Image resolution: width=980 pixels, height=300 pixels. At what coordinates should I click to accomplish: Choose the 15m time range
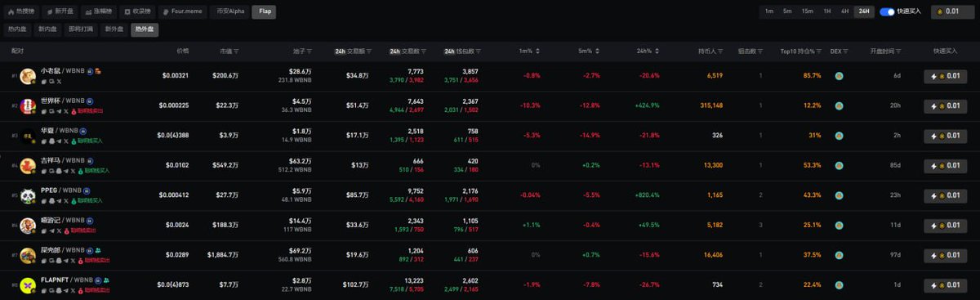coord(807,11)
